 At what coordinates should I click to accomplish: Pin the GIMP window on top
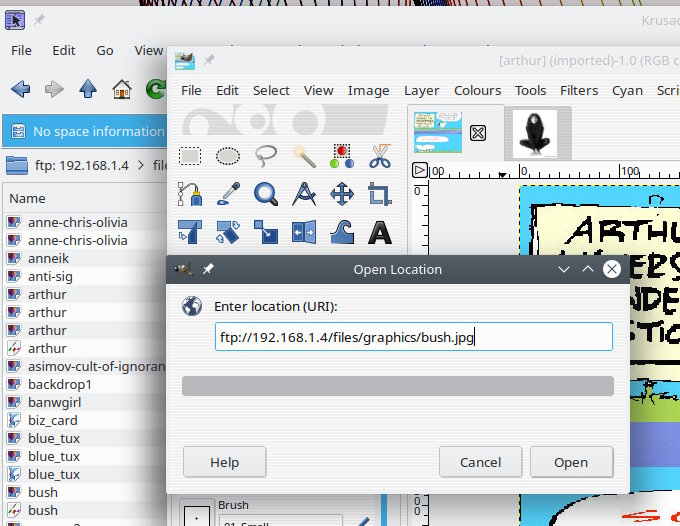209,60
